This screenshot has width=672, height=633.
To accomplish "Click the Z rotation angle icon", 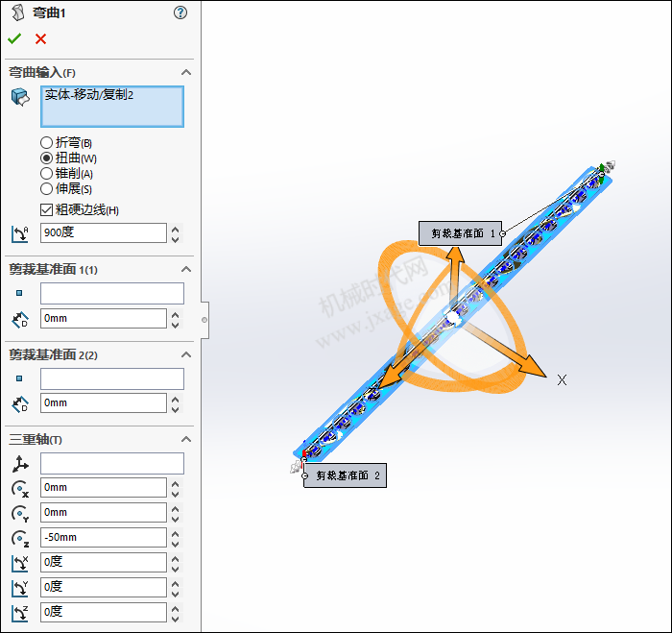I will [20, 613].
